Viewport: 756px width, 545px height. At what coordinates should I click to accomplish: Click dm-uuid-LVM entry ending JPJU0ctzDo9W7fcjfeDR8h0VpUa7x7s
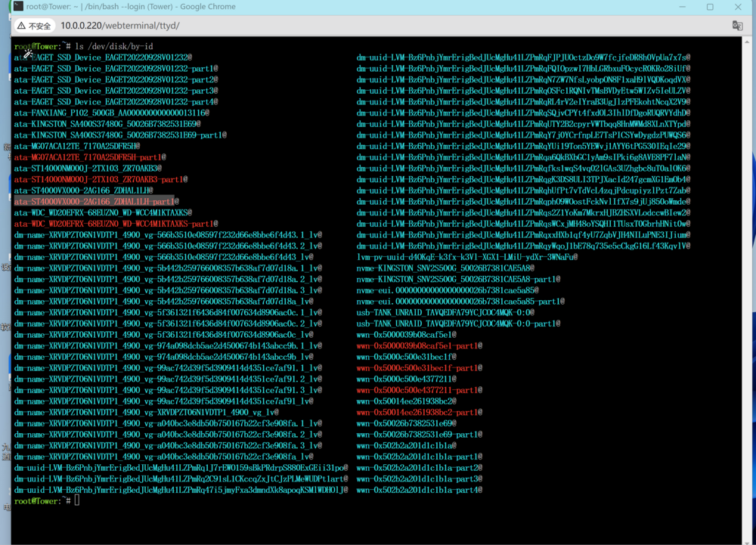coord(523,57)
